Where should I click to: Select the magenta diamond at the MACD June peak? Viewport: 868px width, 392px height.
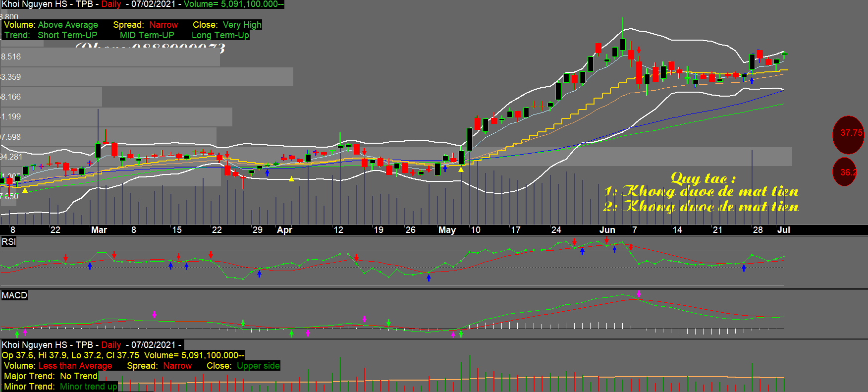[x=639, y=294]
